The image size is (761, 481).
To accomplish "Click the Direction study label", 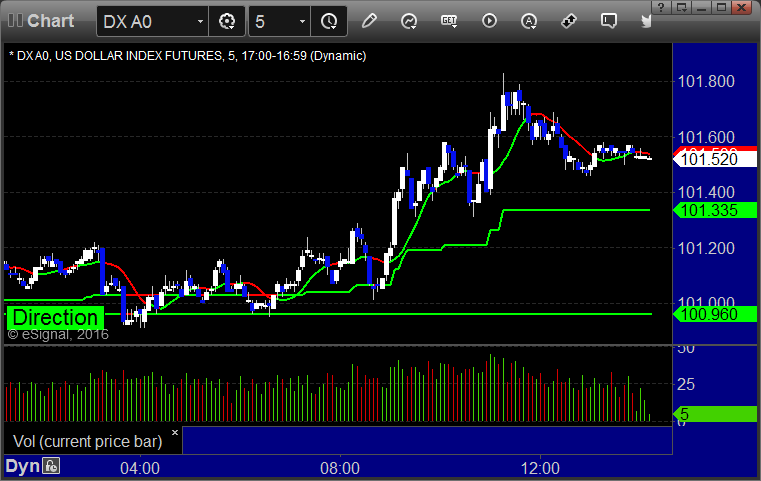I will tap(55, 317).
